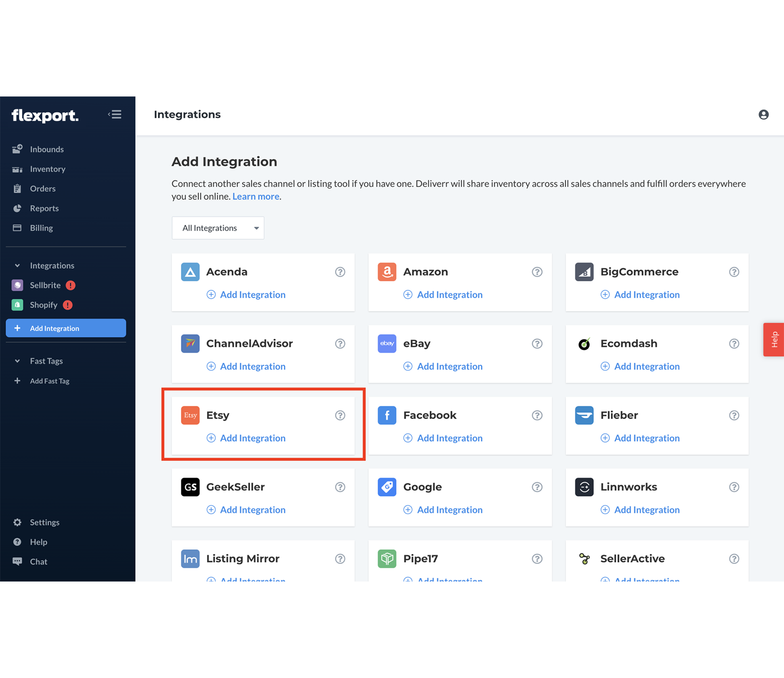784x678 pixels.
Task: Open help info for Etsy
Action: (340, 415)
